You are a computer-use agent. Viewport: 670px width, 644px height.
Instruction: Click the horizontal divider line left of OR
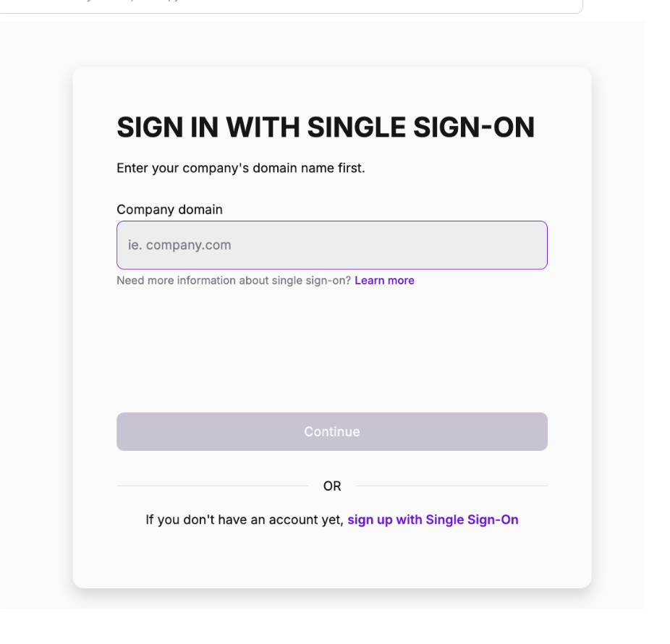[212, 486]
